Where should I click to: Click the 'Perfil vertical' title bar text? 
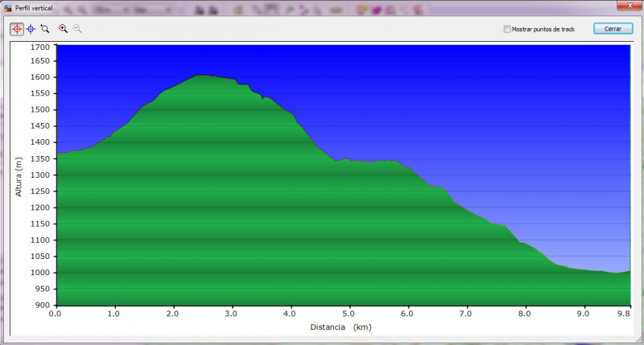34,8
